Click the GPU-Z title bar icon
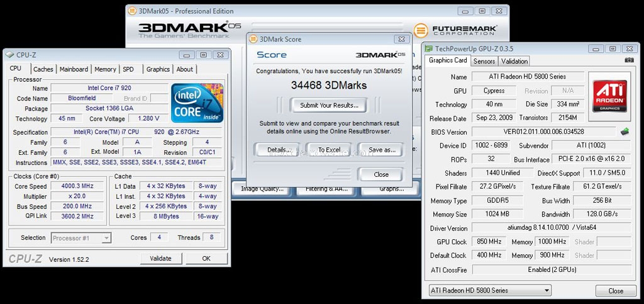This screenshot has height=304, width=644. [428, 48]
